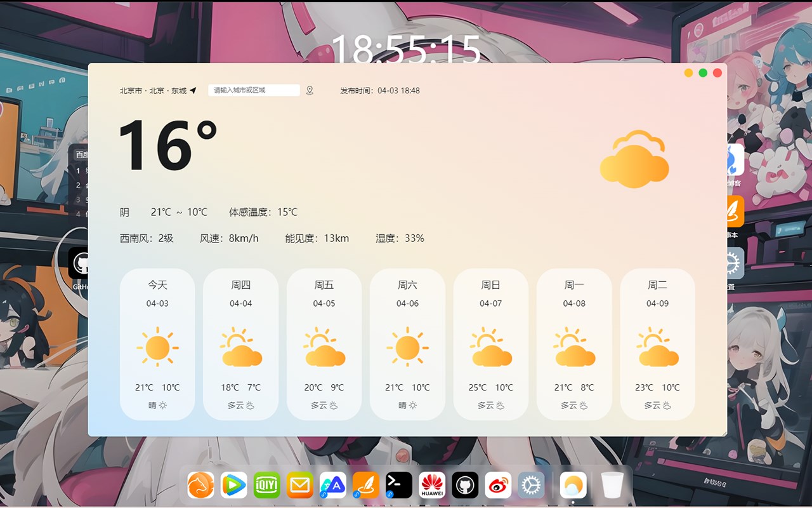Image resolution: width=812 pixels, height=508 pixels.
Task: Click the partly cloudy icon in 周四 card
Action: (241, 347)
